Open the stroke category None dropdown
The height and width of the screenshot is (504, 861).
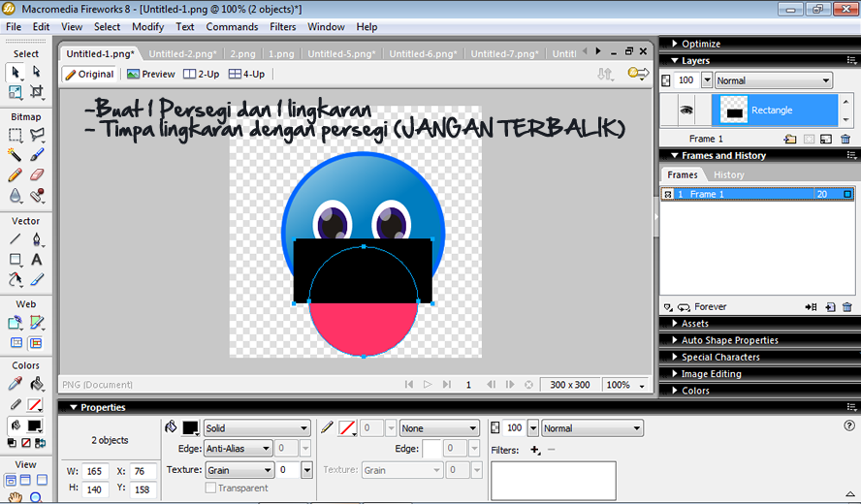click(x=438, y=428)
